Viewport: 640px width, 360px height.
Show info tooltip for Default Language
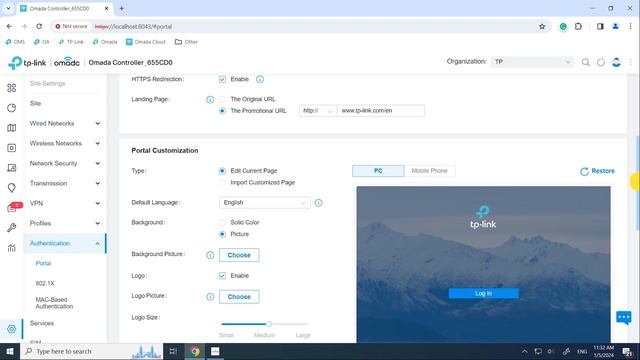pyautogui.click(x=318, y=203)
